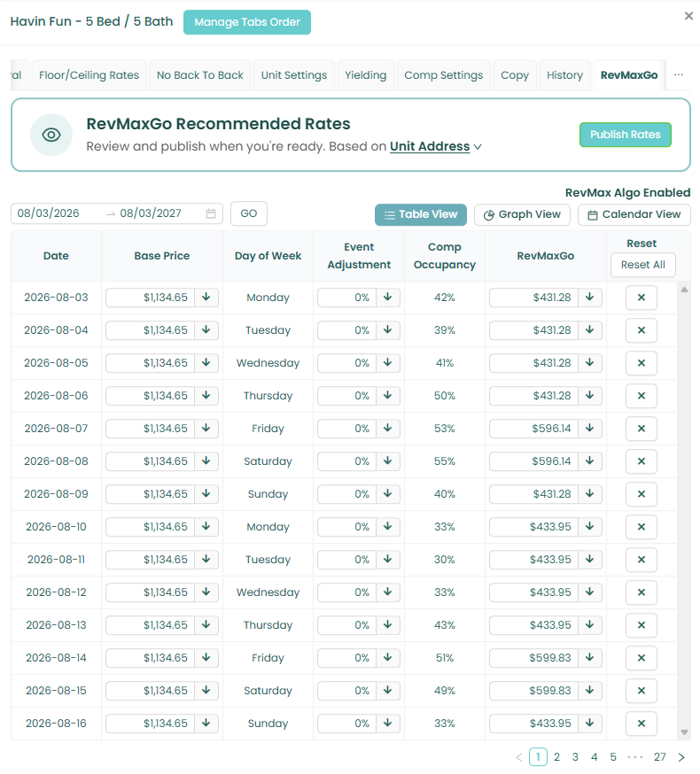Reset the 2026-08-03 row with X

click(642, 298)
